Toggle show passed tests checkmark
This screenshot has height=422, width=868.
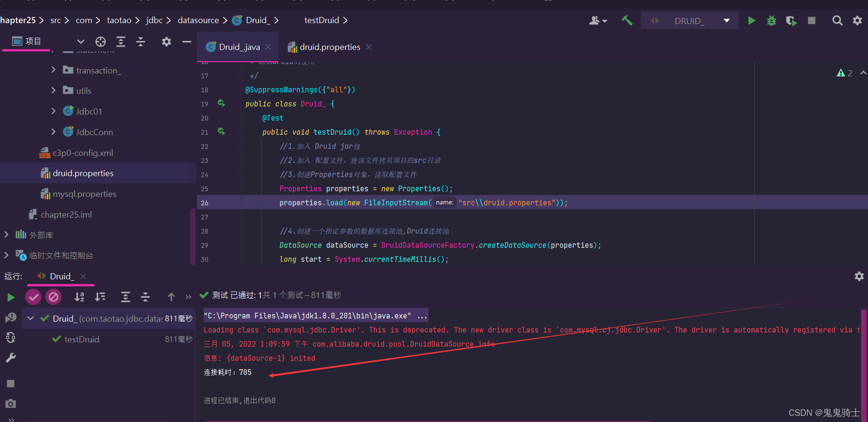33,297
